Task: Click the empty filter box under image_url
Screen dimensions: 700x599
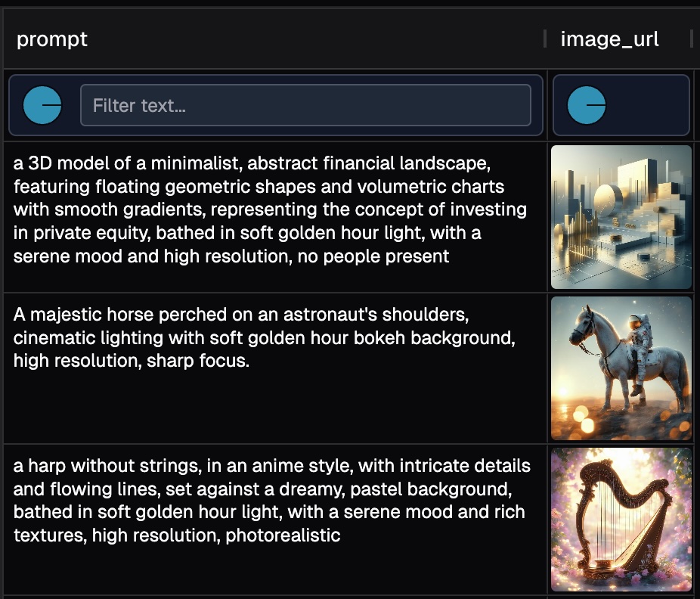Action: click(646, 105)
